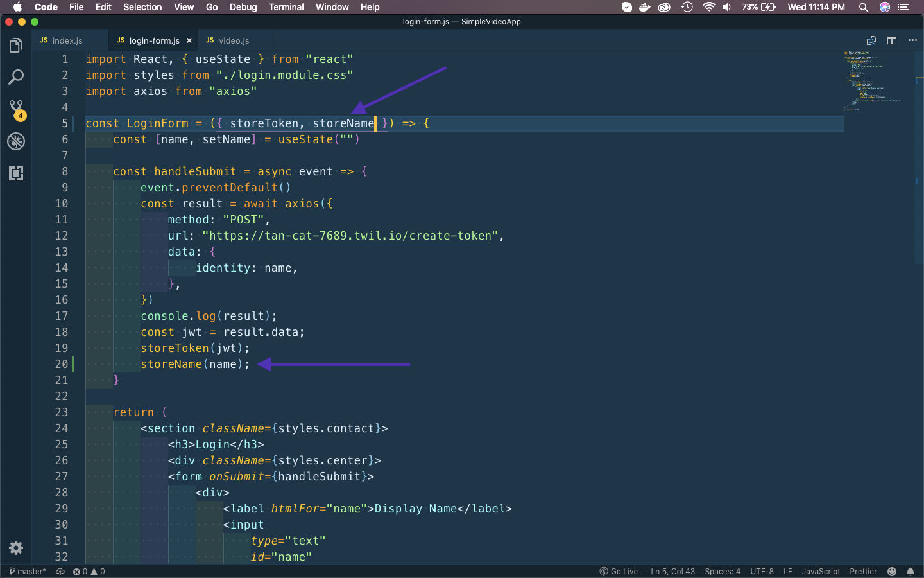This screenshot has width=924, height=578.
Task: Open Creative Cloud icon in menu bar
Action: point(665,7)
